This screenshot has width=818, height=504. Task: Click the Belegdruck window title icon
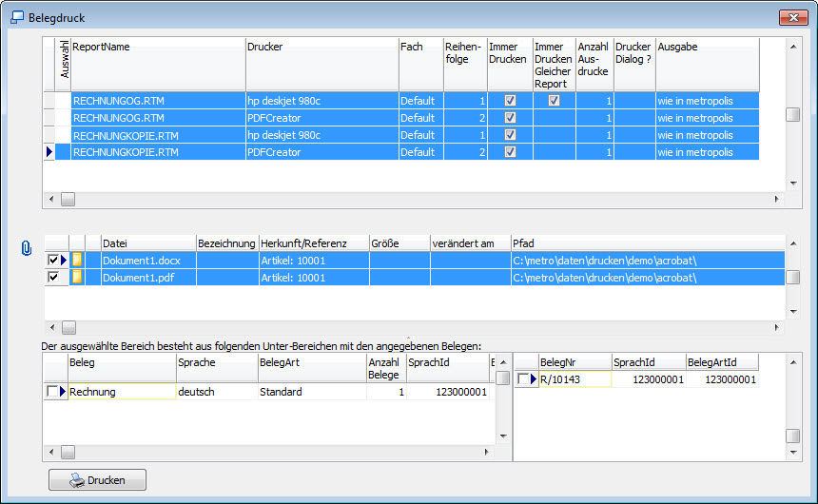[16, 16]
